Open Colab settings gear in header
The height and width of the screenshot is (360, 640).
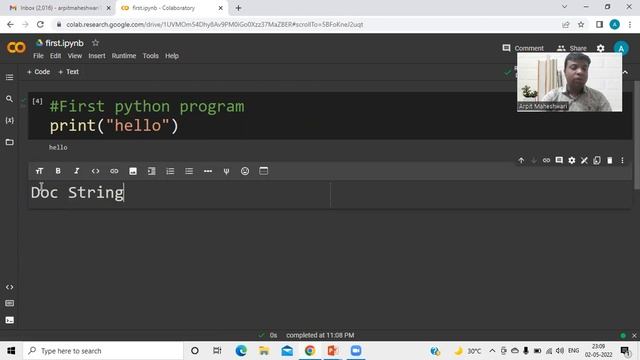point(600,48)
